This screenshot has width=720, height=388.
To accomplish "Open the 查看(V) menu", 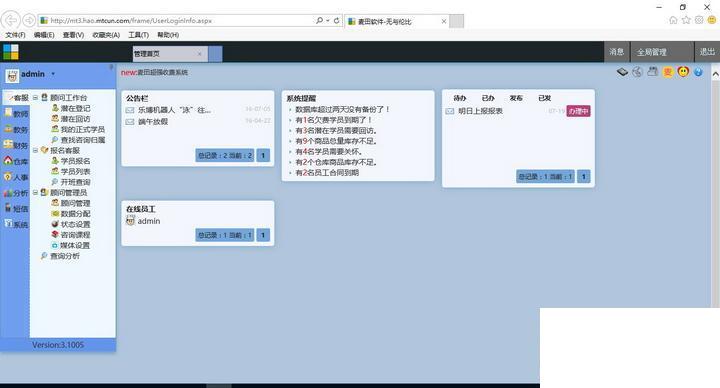I will (73, 35).
